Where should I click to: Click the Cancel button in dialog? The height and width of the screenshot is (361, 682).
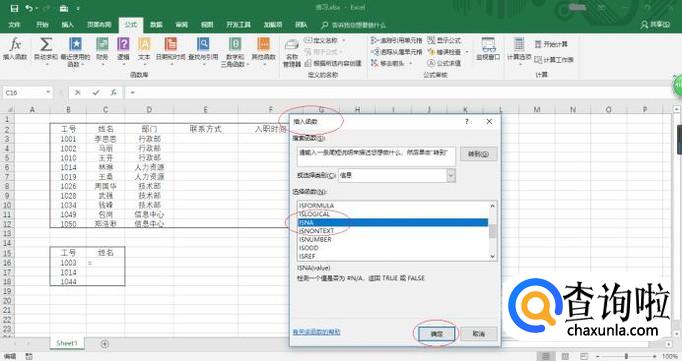[478, 334]
